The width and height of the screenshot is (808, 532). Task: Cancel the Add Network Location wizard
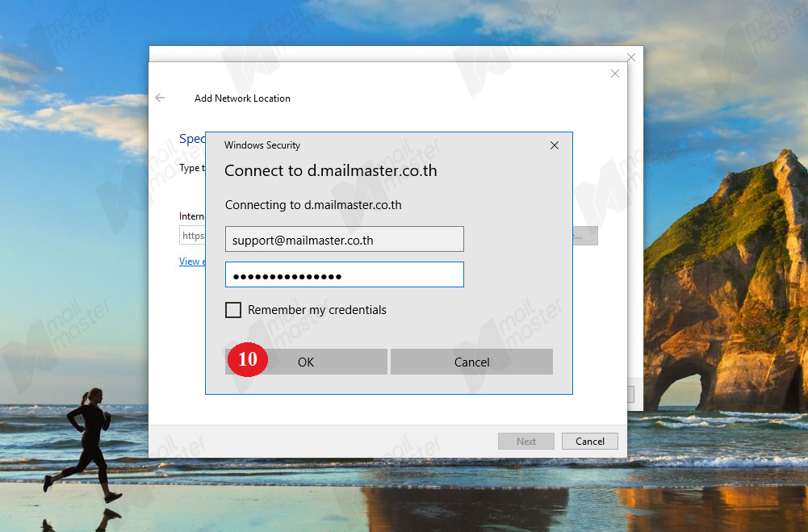tap(589, 442)
